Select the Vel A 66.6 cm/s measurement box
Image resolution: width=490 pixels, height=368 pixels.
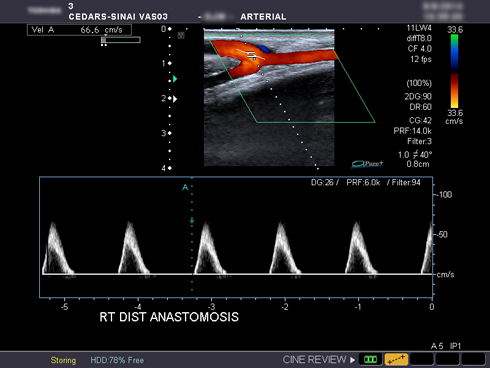pos(79,30)
